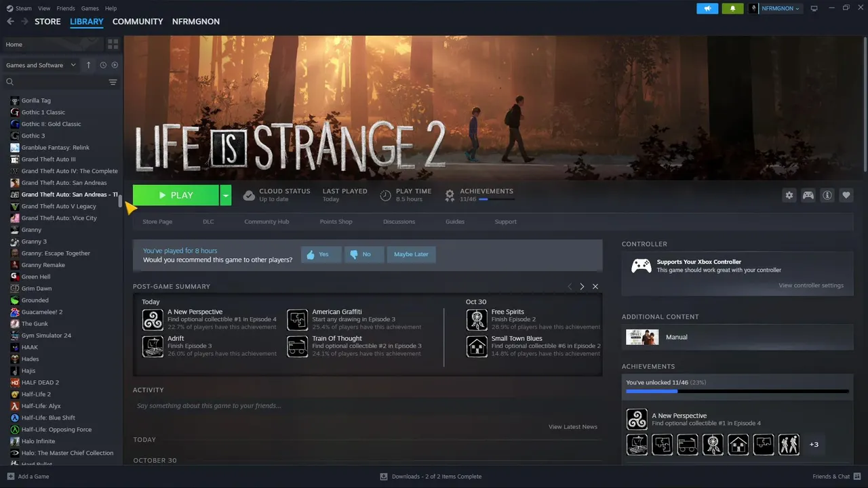Click the American Graffiti achievement icon

tap(297, 320)
